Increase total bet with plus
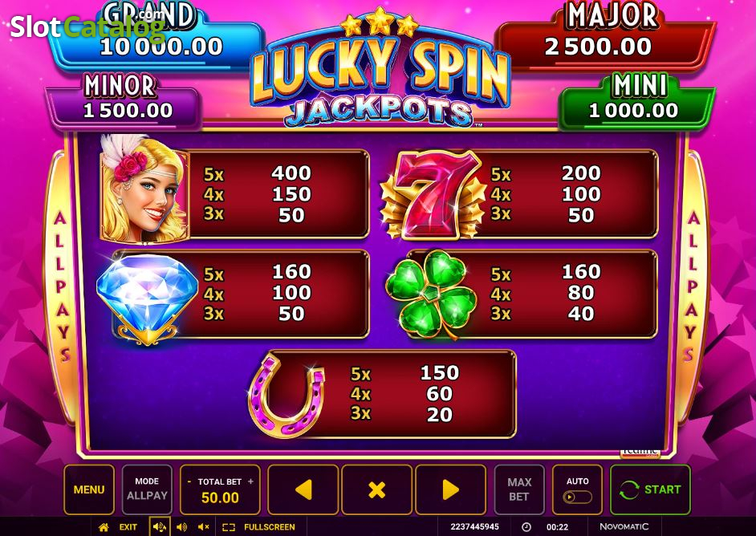Screen dimensions: 756x536 point(250,481)
